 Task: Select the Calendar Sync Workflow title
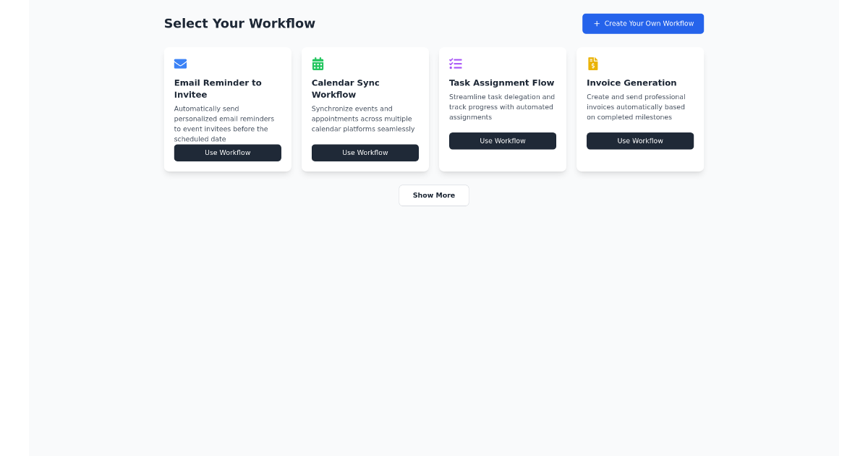click(345, 88)
